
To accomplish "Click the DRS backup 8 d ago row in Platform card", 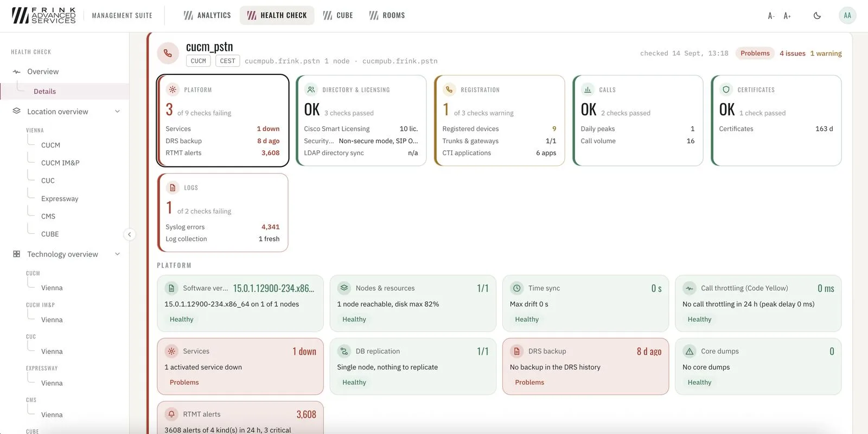I will [222, 141].
